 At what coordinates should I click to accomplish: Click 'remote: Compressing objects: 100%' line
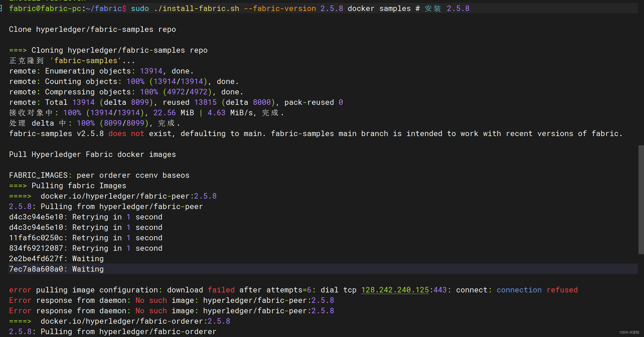pos(126,92)
